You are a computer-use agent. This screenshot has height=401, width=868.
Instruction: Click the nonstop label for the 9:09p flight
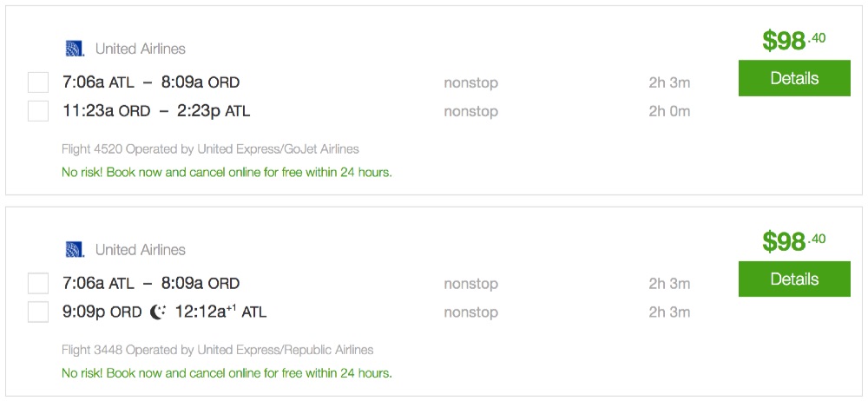coord(470,312)
